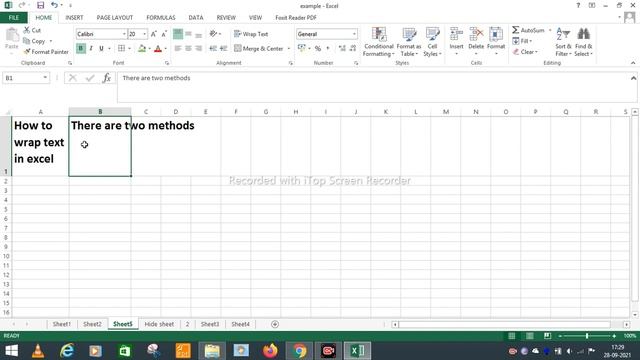Click Decrease Indent icon
640x360 pixels.
[x=213, y=49]
